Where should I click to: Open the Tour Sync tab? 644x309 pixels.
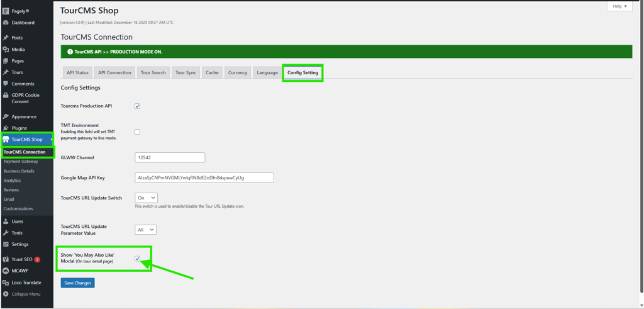186,72
